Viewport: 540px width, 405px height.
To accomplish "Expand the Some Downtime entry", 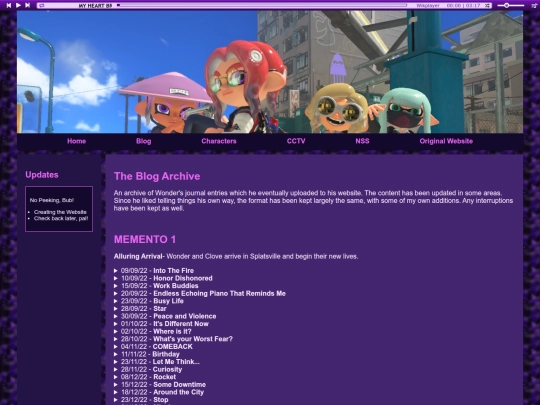I will [160, 384].
